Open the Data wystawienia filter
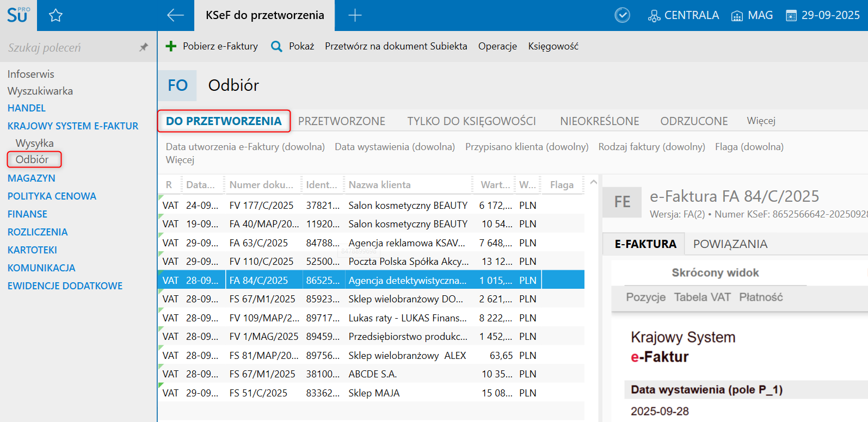The image size is (868, 422). (x=395, y=147)
